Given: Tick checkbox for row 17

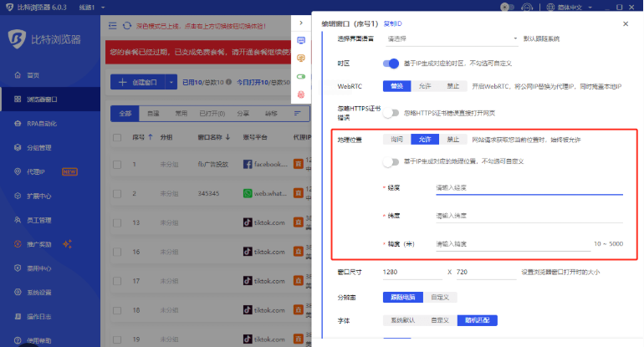Looking at the screenshot, I should 117,281.
